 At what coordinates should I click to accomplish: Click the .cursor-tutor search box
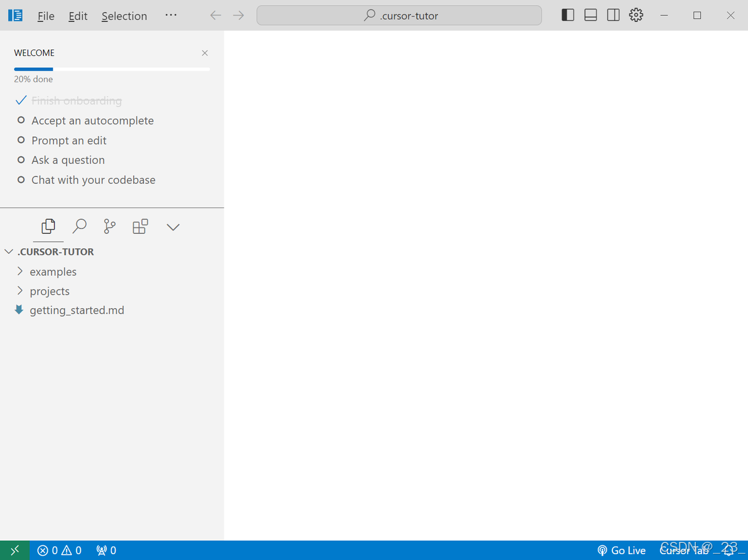[399, 16]
